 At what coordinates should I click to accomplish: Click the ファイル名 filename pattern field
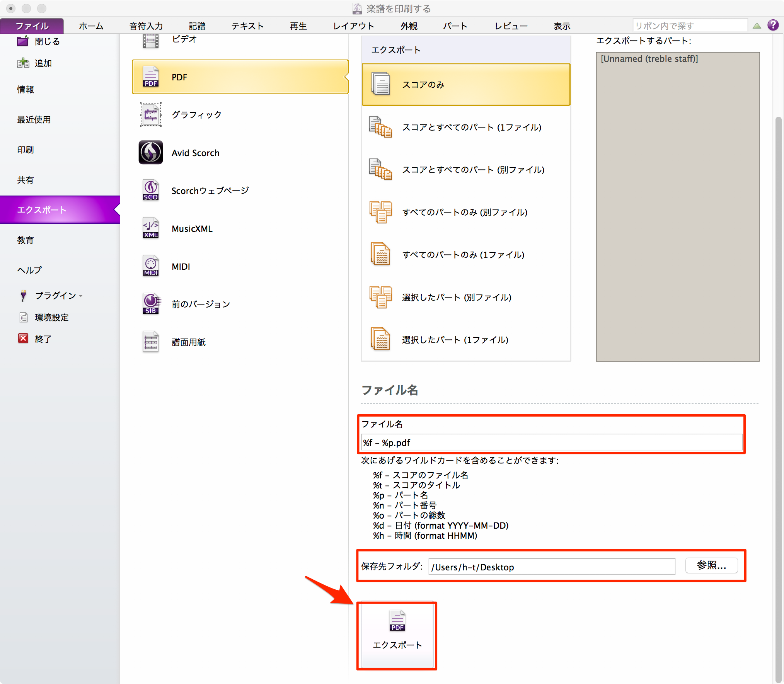[x=552, y=442]
